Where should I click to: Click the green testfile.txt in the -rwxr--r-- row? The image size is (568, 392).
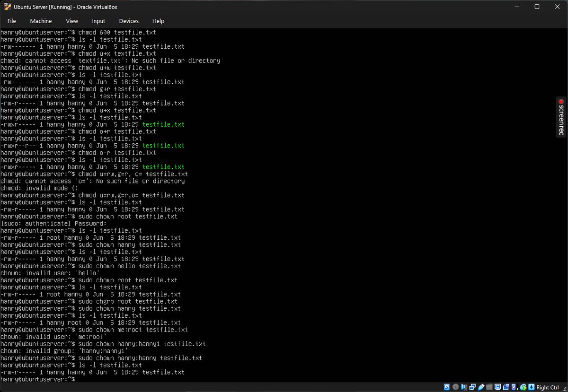click(x=163, y=146)
